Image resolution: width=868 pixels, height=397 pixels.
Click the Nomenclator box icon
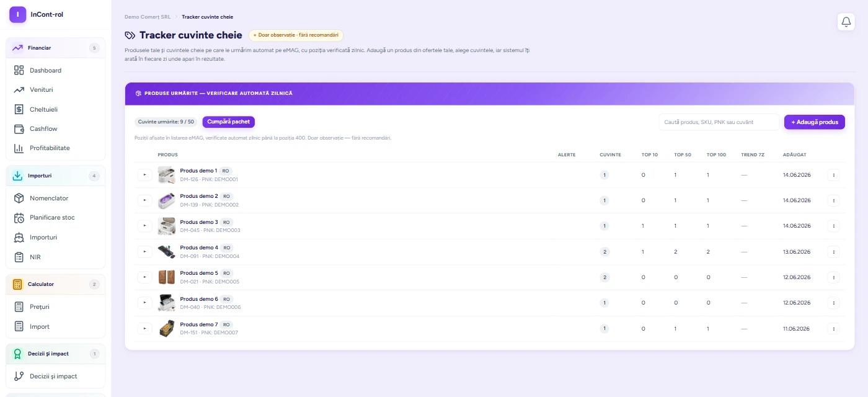point(19,198)
